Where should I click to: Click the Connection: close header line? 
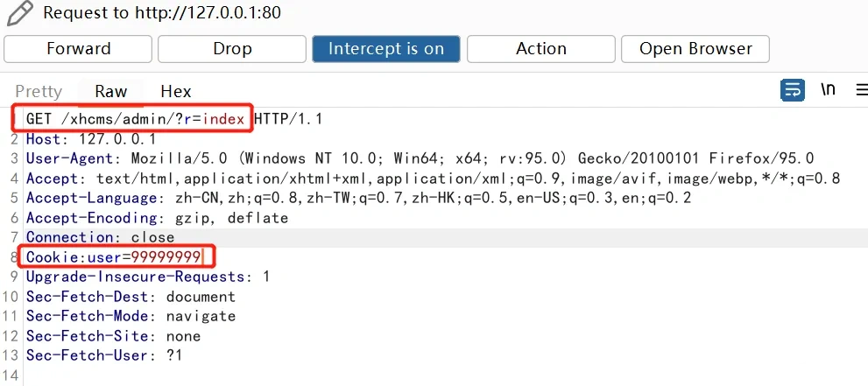tap(100, 237)
